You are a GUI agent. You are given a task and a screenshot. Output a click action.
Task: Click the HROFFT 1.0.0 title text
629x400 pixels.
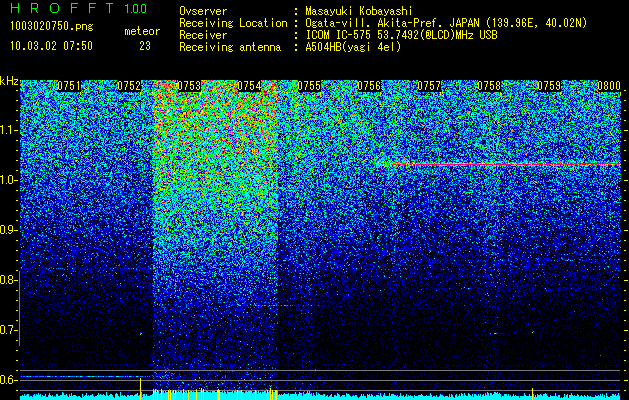tap(78, 8)
